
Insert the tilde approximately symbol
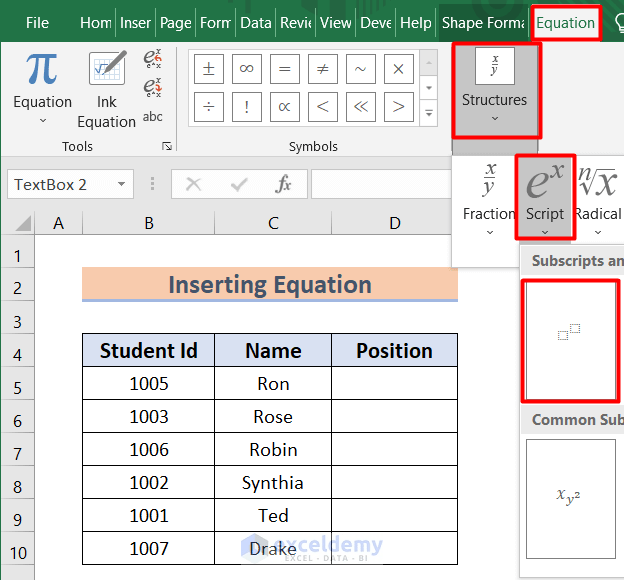pyautogui.click(x=361, y=69)
